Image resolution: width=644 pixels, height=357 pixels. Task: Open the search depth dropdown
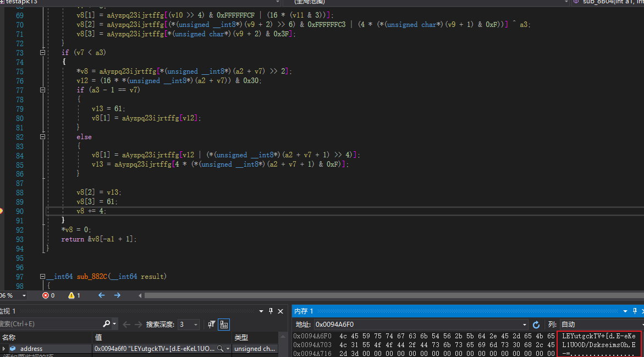pos(189,325)
